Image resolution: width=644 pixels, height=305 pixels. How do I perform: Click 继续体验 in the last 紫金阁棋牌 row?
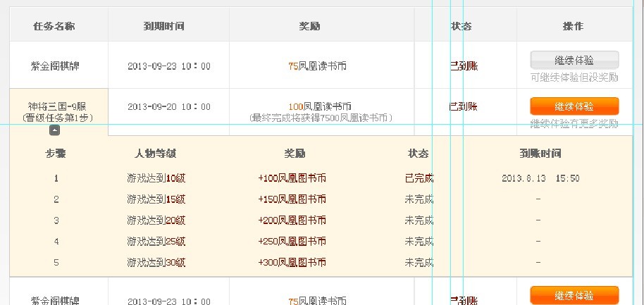(574, 295)
